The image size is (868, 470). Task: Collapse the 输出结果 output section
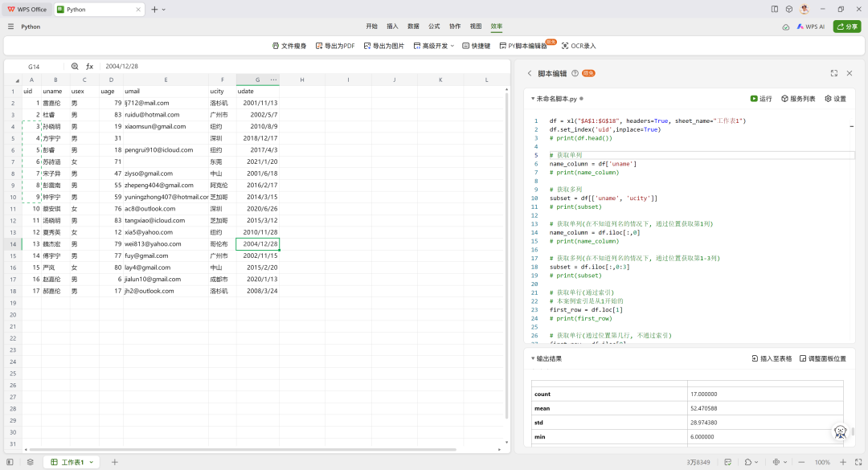[x=532, y=358]
